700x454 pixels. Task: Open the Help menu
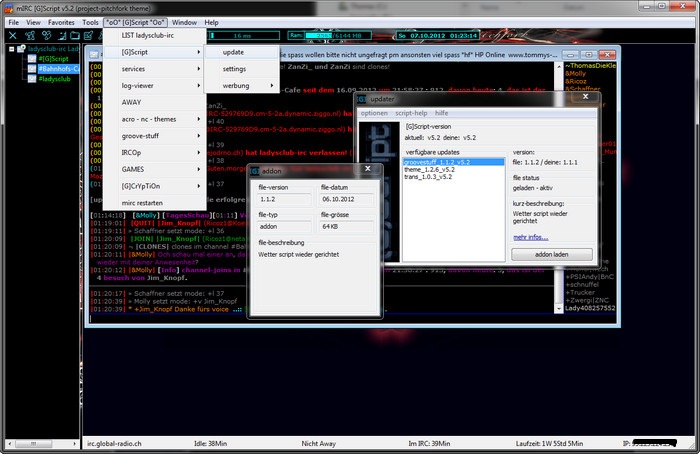[x=211, y=22]
